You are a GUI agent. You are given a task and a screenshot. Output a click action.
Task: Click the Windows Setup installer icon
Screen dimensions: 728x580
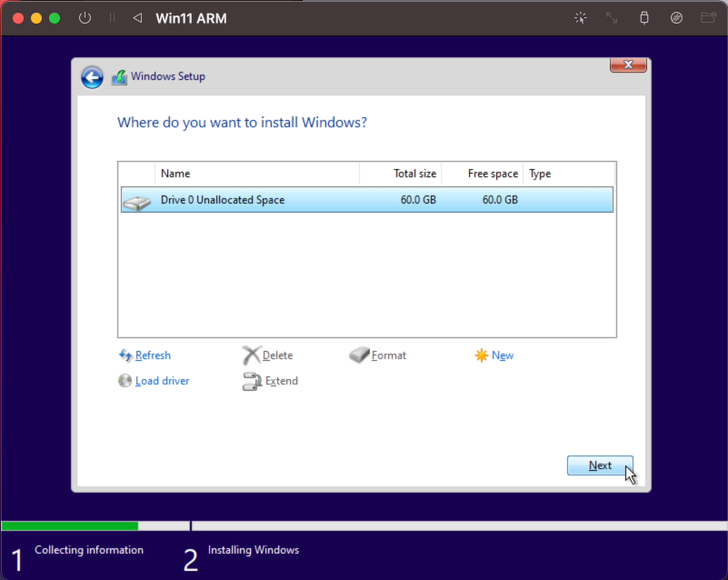point(119,77)
